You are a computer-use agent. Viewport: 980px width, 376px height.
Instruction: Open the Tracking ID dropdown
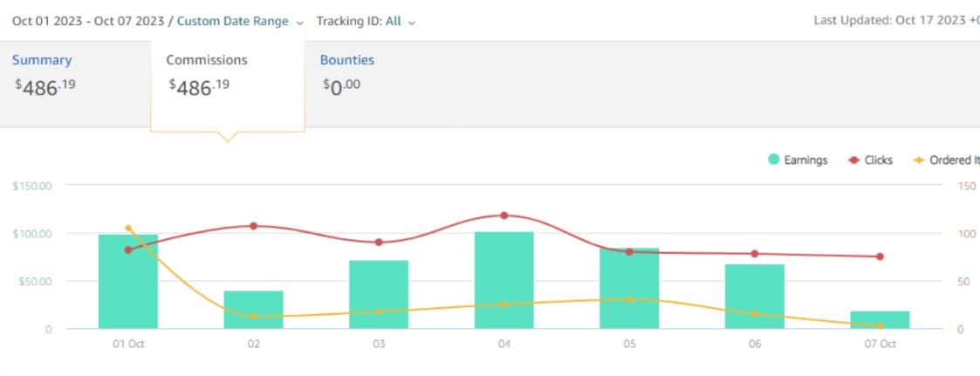[365, 21]
